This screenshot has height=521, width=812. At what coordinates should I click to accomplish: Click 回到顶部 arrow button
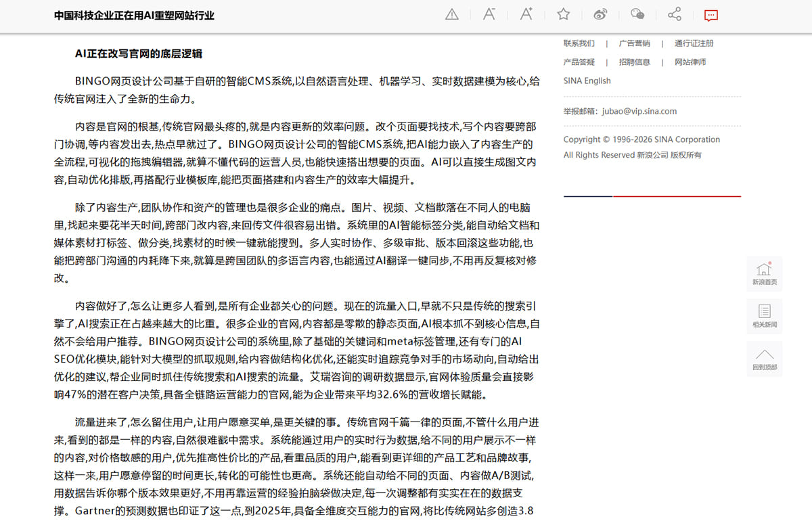click(x=765, y=359)
